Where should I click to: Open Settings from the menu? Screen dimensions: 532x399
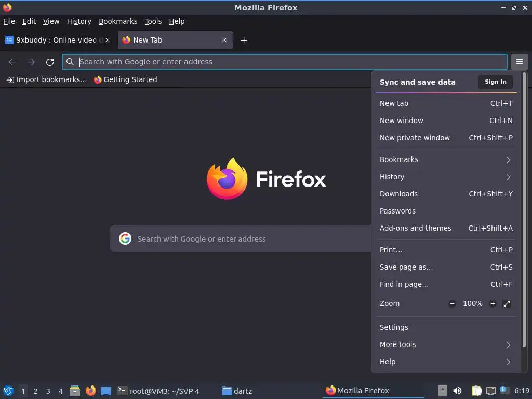point(446,327)
